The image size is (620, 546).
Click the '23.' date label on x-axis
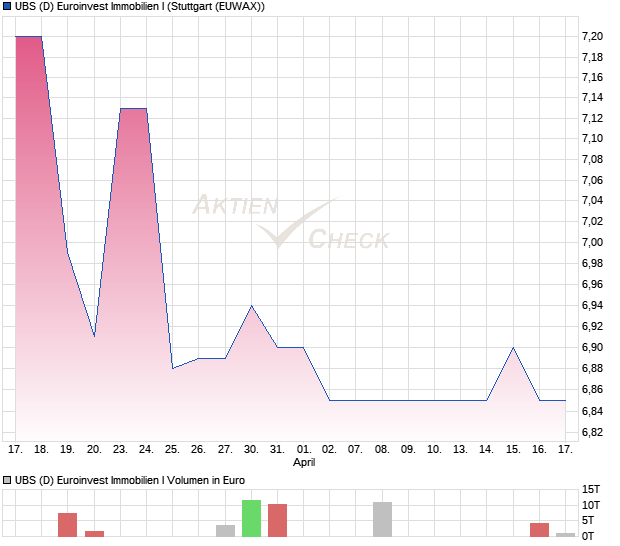120,449
